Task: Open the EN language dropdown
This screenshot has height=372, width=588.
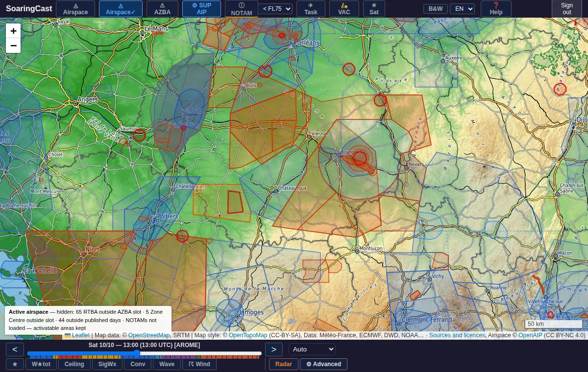Action: (x=462, y=9)
